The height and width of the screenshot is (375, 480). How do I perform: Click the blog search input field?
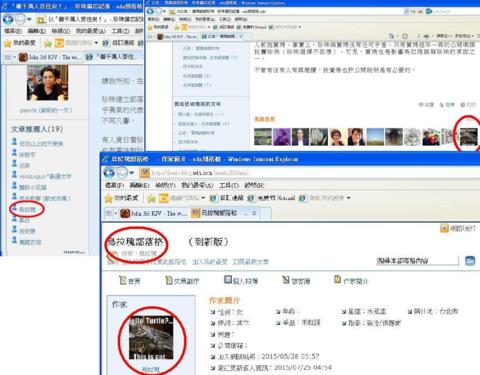(x=417, y=261)
